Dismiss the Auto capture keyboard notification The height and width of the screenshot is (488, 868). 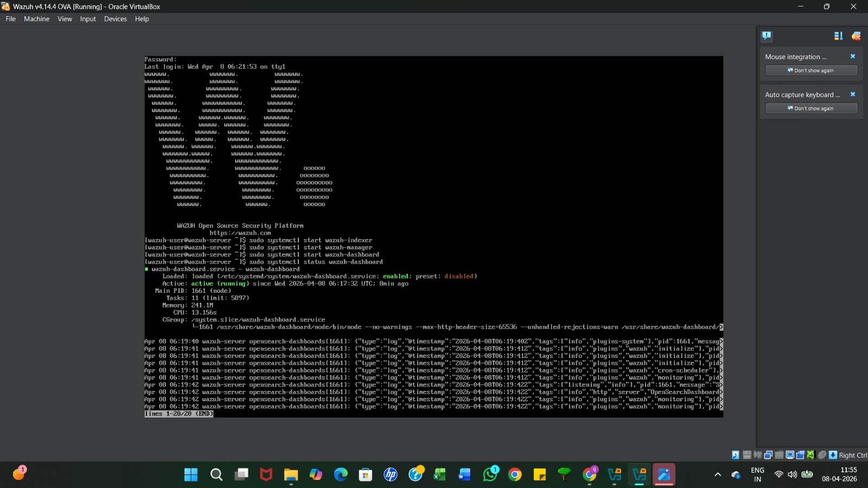[x=852, y=94]
